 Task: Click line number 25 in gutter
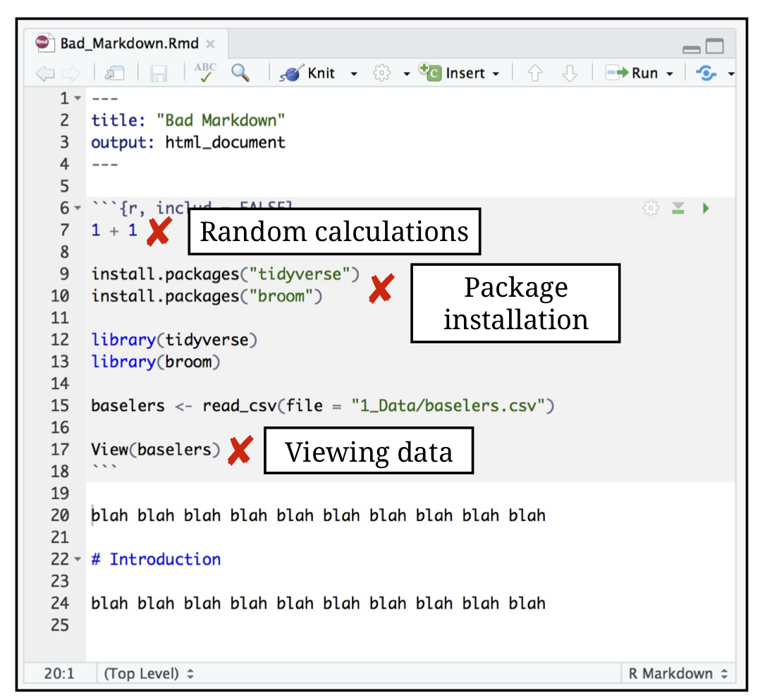pyautogui.click(x=60, y=625)
